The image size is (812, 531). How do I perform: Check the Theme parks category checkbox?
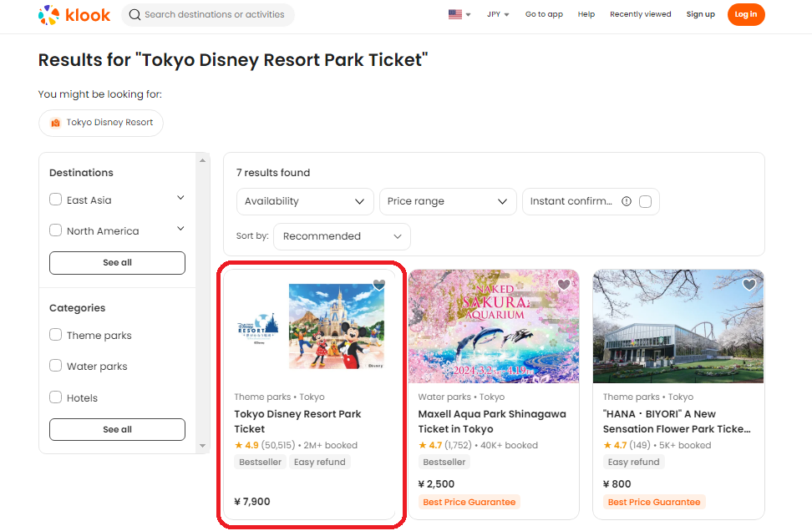point(55,334)
